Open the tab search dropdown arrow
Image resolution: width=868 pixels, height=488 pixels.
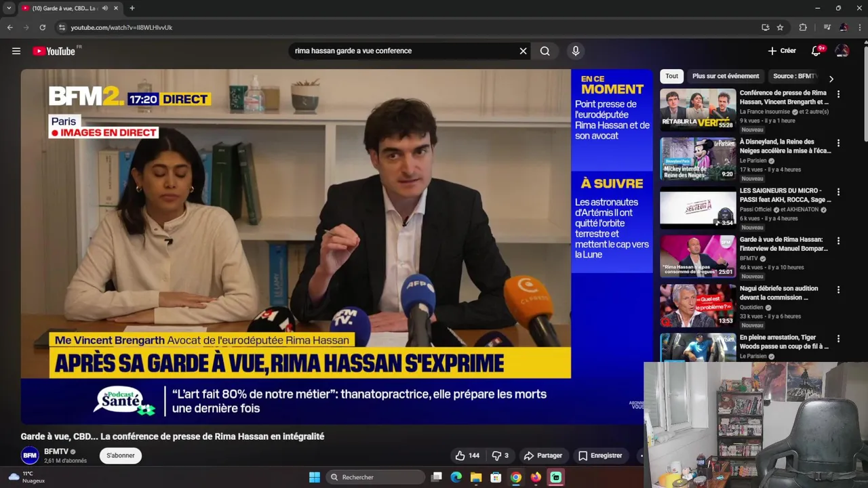tap(9, 8)
